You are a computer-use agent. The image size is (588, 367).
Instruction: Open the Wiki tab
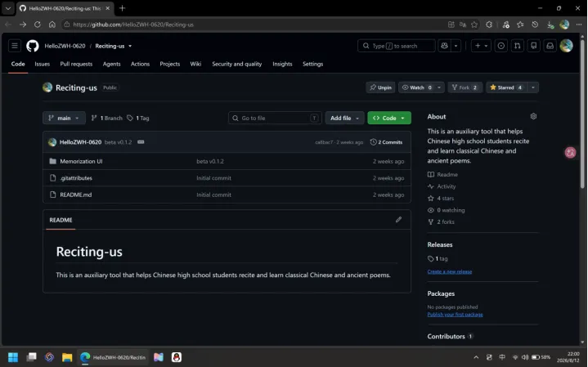[195, 64]
